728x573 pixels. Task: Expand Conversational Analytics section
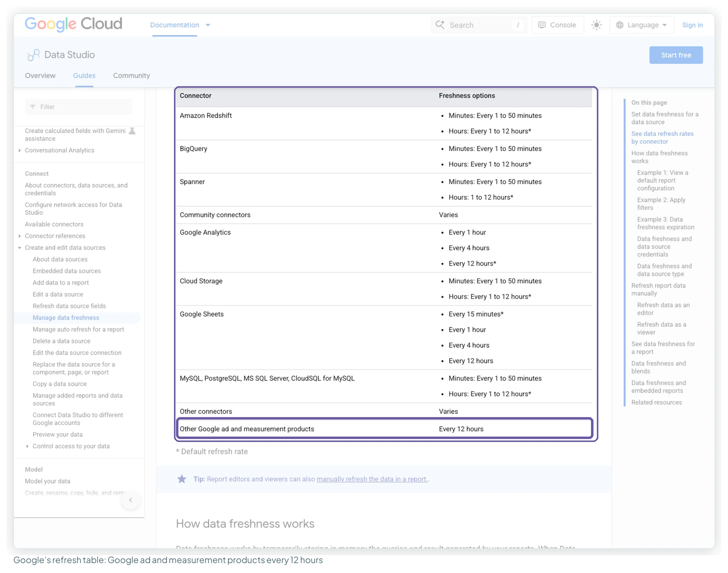tap(20, 150)
